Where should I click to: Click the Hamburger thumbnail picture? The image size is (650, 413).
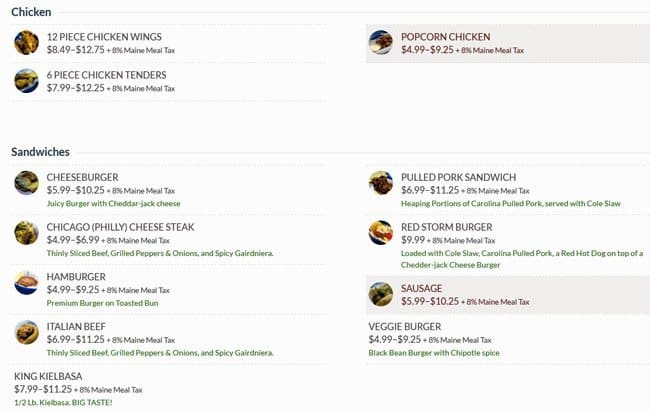[27, 283]
